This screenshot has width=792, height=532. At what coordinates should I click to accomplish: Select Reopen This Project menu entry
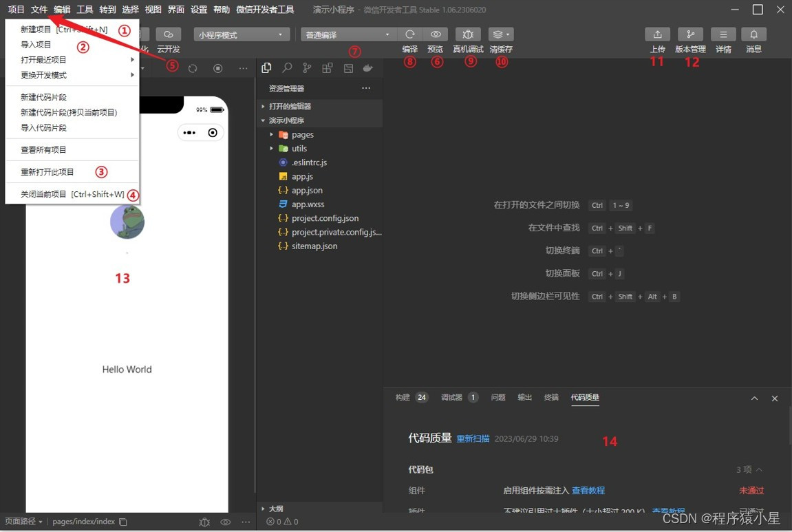click(72, 172)
